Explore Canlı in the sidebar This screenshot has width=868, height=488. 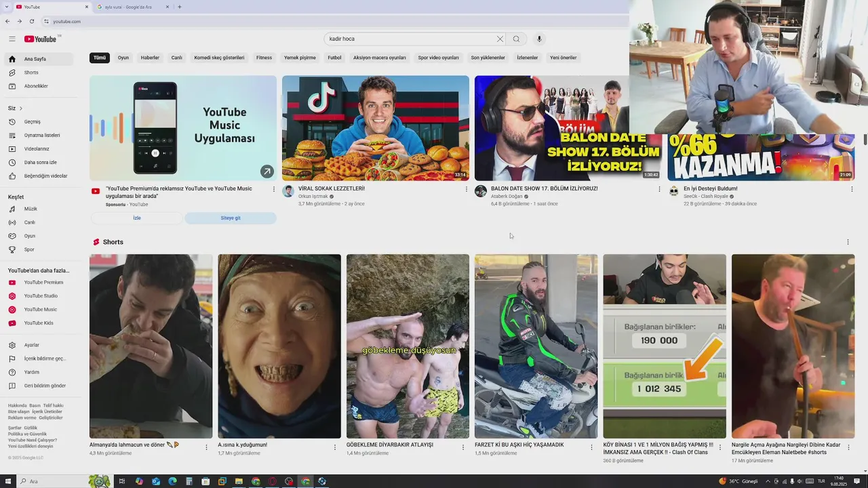38,222
